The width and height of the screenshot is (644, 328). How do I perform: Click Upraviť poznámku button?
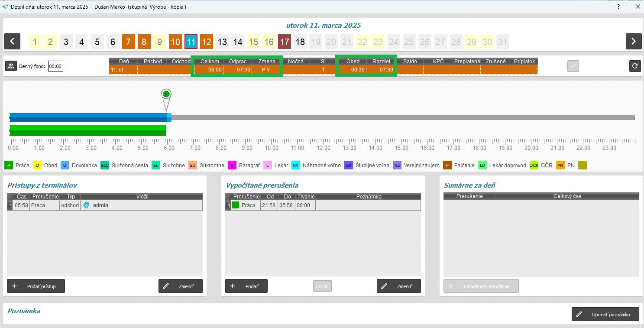click(605, 315)
